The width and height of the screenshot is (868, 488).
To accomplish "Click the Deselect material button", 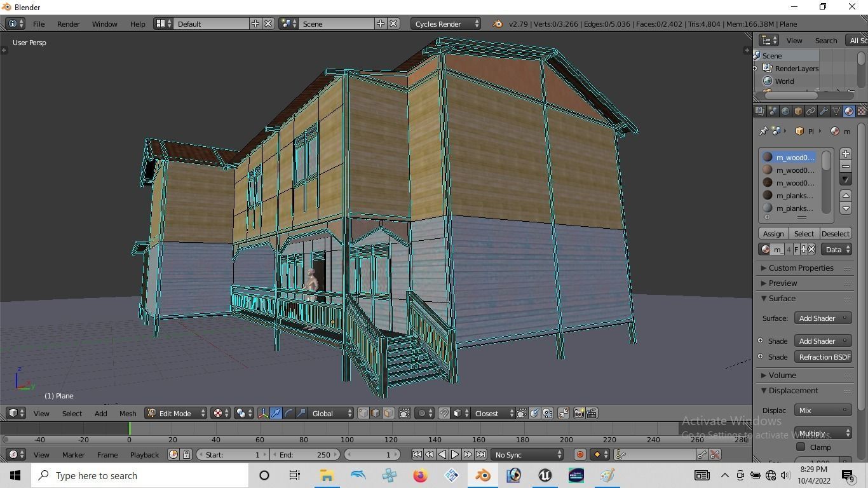I will pyautogui.click(x=835, y=233).
